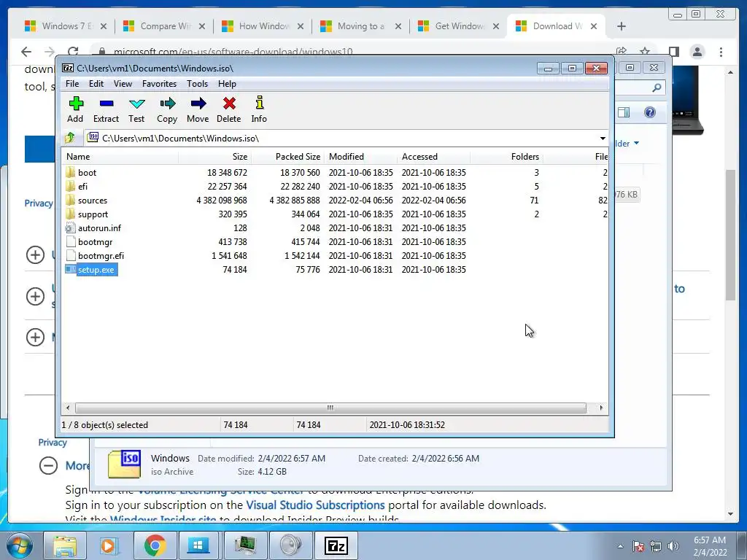The image size is (747, 560).
Task: Sort by the Name column header
Action: tap(120, 157)
